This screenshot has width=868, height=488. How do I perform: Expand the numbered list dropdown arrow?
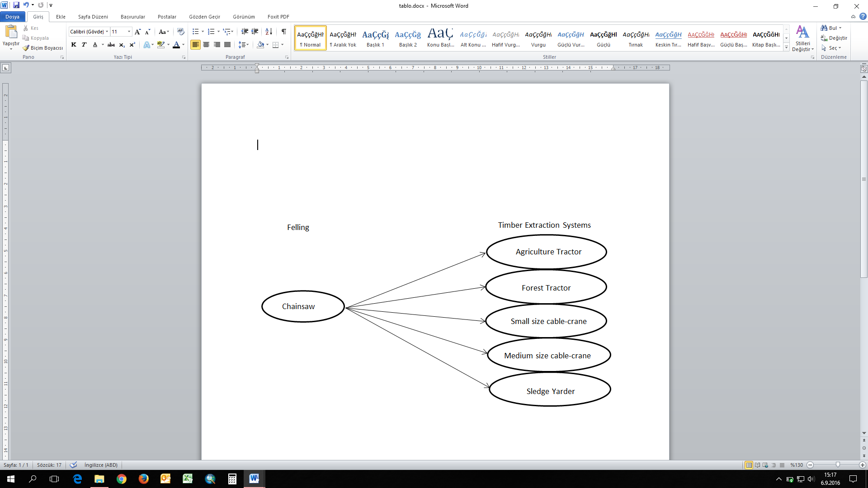point(218,32)
